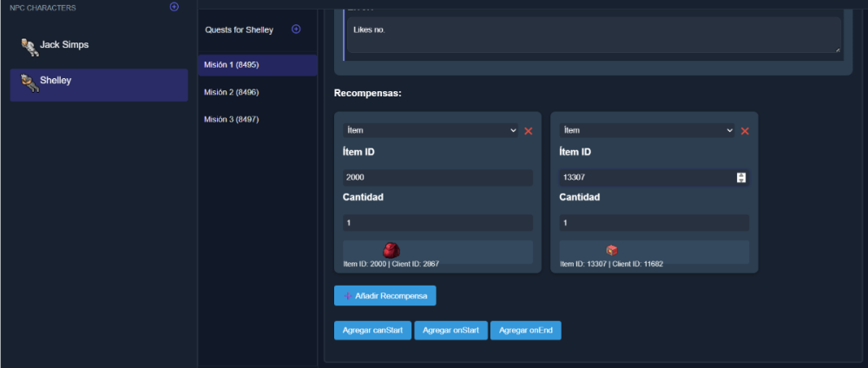868x368 pixels.
Task: Open second reward type Ítem dropdown
Action: click(x=647, y=130)
